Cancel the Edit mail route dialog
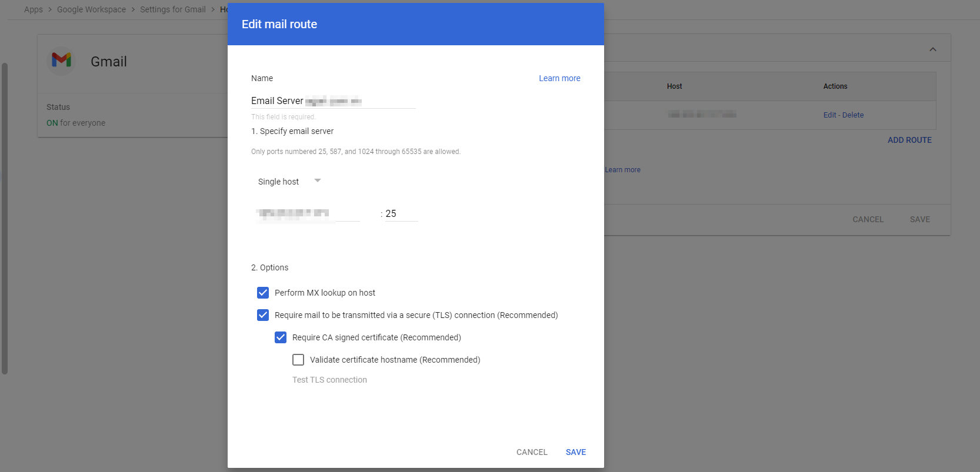 (x=532, y=452)
